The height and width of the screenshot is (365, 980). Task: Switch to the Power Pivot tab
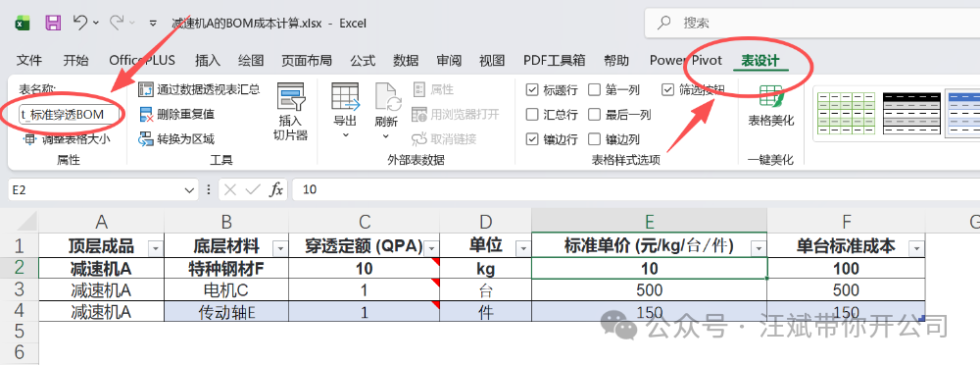(686, 61)
